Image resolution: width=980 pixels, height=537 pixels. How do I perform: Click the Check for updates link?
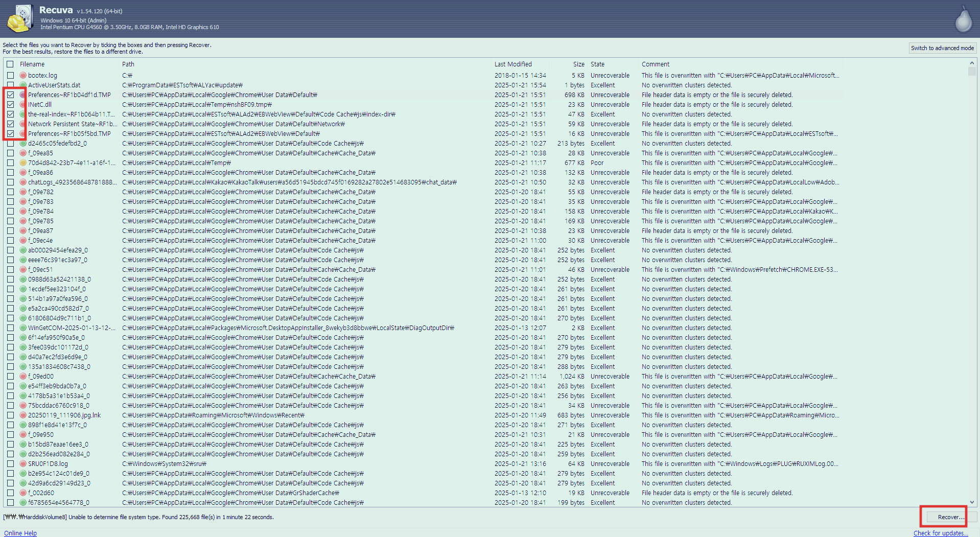[x=941, y=533]
